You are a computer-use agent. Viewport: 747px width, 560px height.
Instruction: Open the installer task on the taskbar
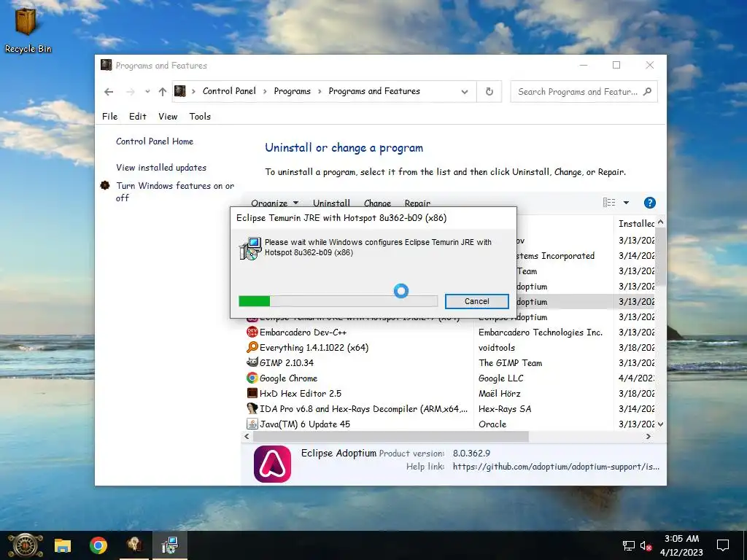pyautogui.click(x=169, y=545)
